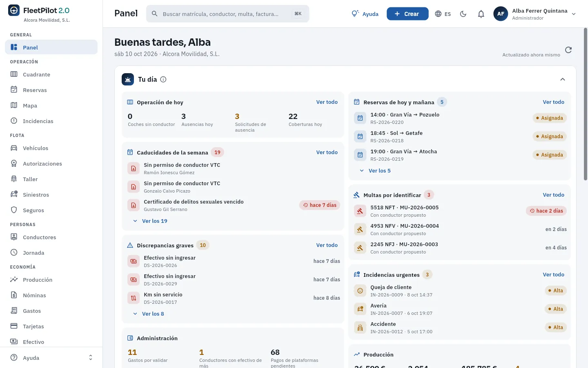Open Incidencias in the sidebar

[x=51, y=121]
